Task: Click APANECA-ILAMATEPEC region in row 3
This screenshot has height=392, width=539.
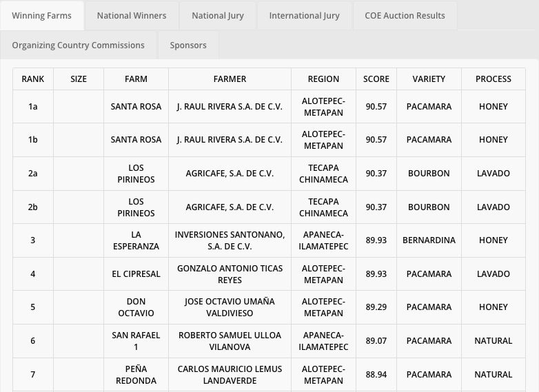Action: click(x=323, y=240)
